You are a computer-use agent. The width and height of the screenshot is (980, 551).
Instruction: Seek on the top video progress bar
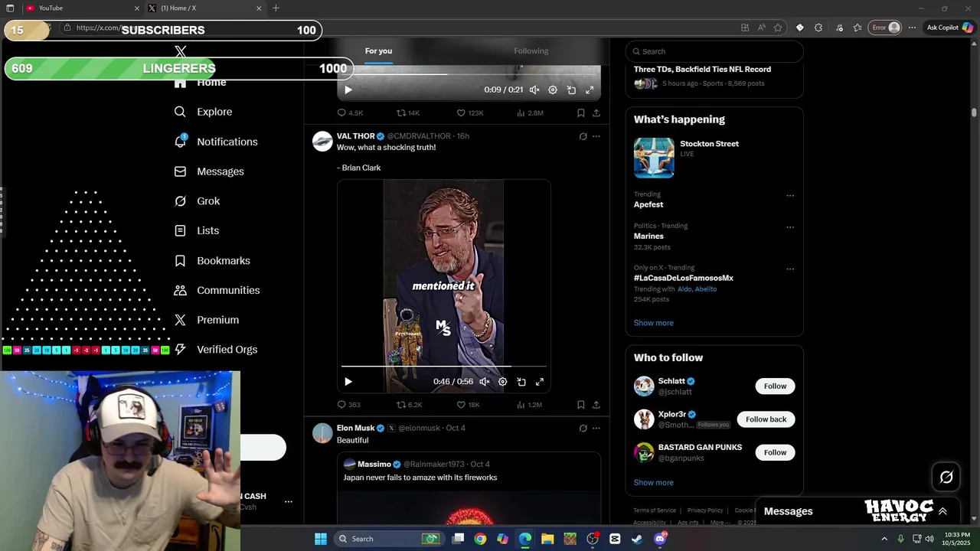(x=469, y=74)
